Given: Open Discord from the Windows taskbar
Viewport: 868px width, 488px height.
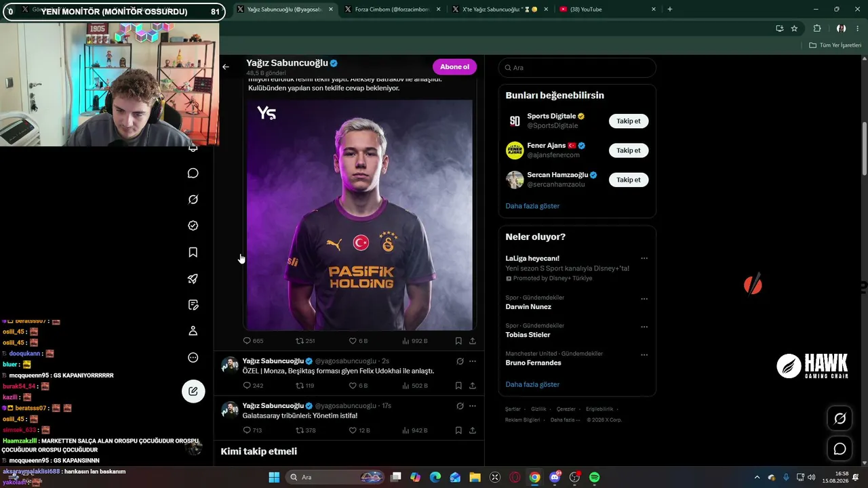Looking at the screenshot, I should pyautogui.click(x=555, y=477).
